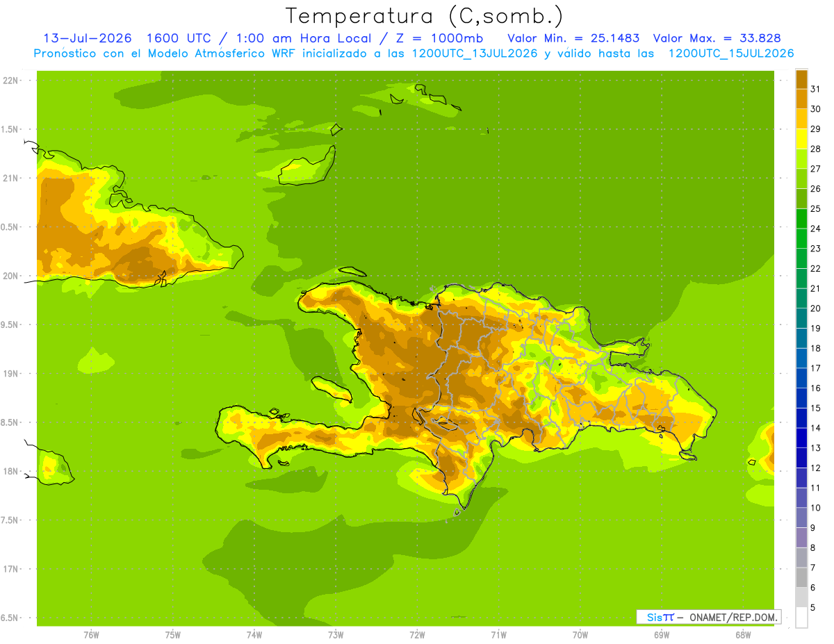The height and width of the screenshot is (644, 834).
Task: Click the "75W" longitude label
Action: 172,634
